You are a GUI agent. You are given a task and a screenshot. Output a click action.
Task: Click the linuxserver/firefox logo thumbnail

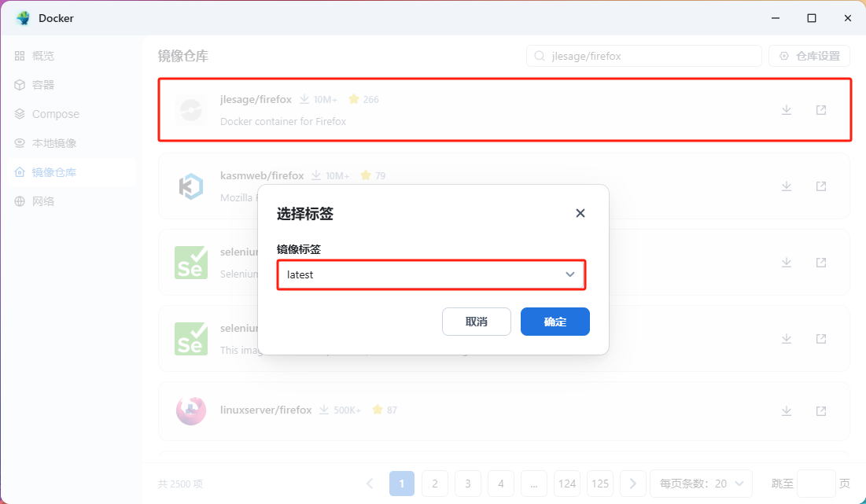pos(191,410)
